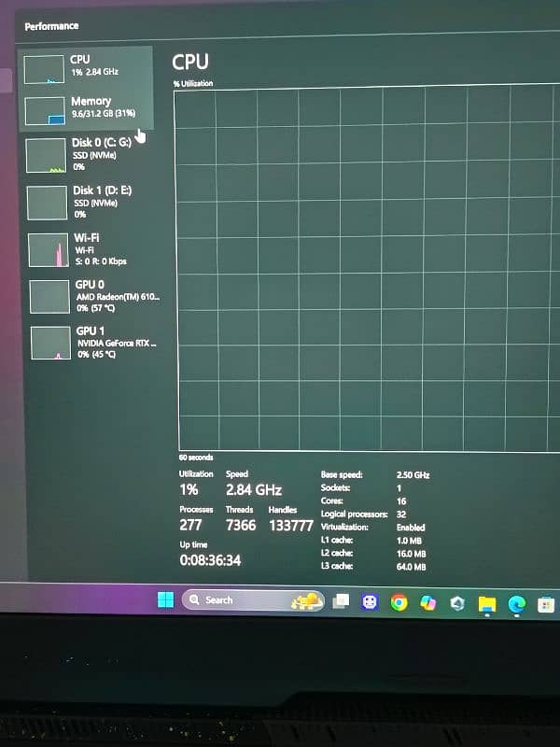
Task: Open the Wi-Fi performance view
Action: pos(91,249)
